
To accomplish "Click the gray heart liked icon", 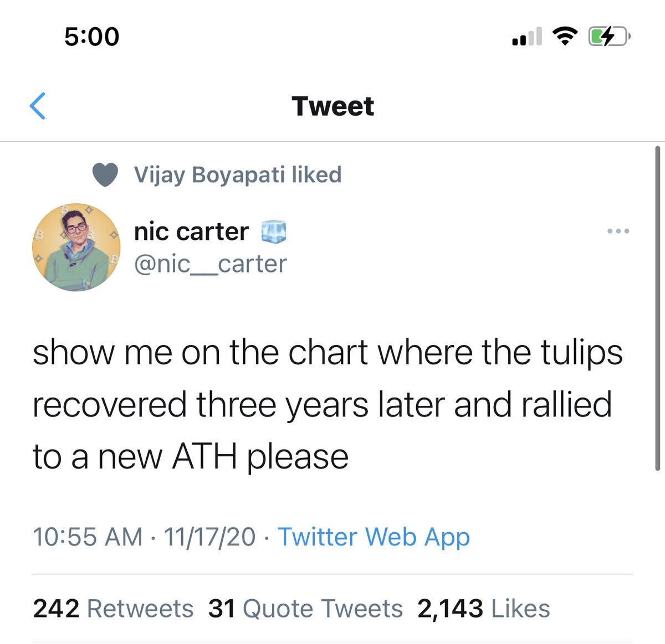I will pyautogui.click(x=105, y=175).
